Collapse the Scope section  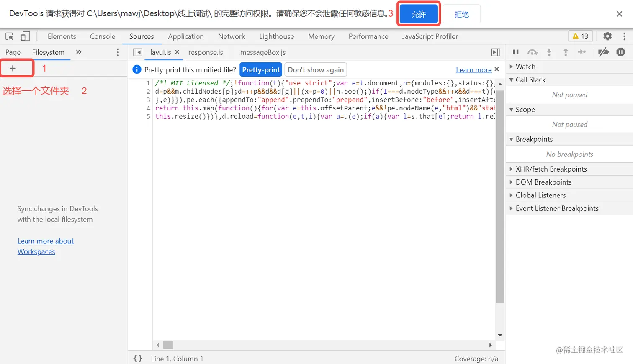569,109
